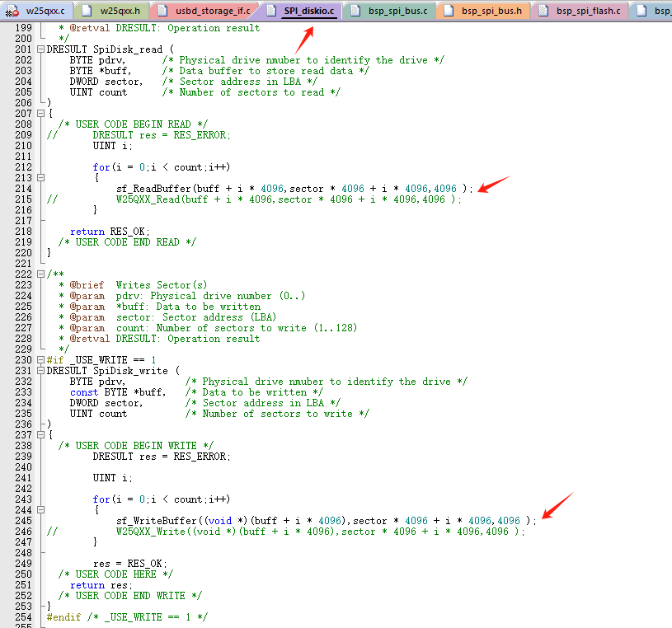Screen dimensions: 672x628
Task: Click the for loop at line 212
Action: coord(162,167)
